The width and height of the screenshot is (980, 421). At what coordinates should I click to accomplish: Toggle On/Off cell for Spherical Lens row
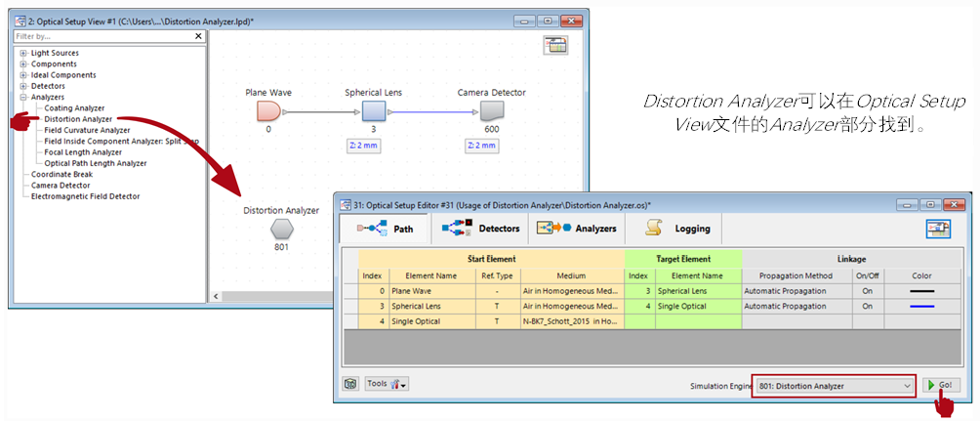click(868, 307)
